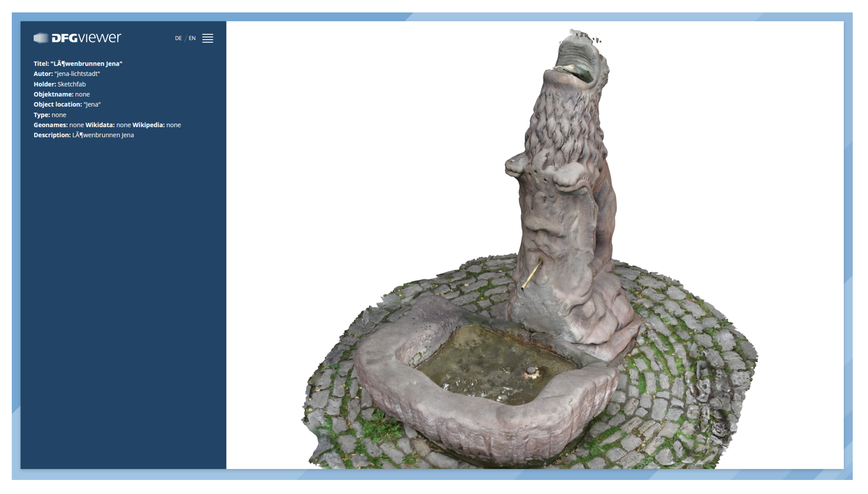This screenshot has width=868, height=494.
Task: Click the Holder value Sketchfab
Action: [x=72, y=84]
